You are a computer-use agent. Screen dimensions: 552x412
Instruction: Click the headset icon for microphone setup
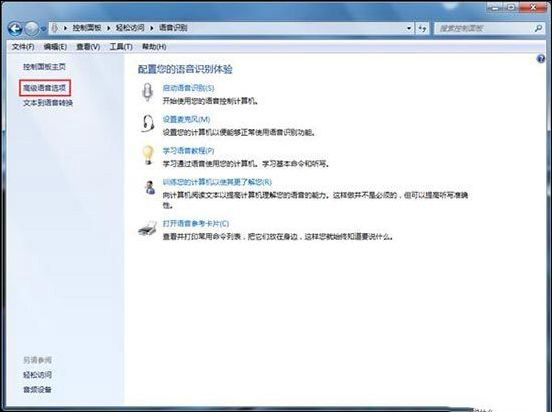(x=148, y=123)
